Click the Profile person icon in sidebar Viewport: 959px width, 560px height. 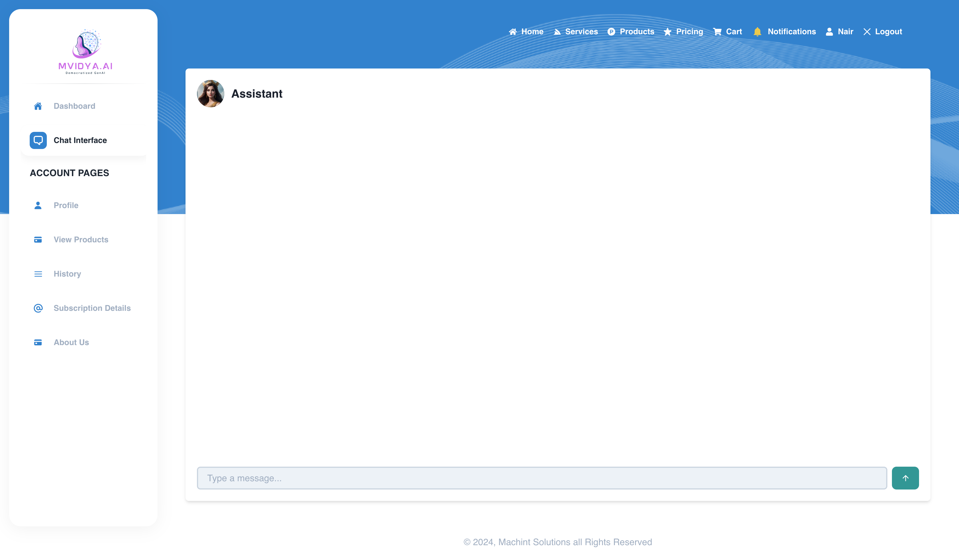click(38, 206)
